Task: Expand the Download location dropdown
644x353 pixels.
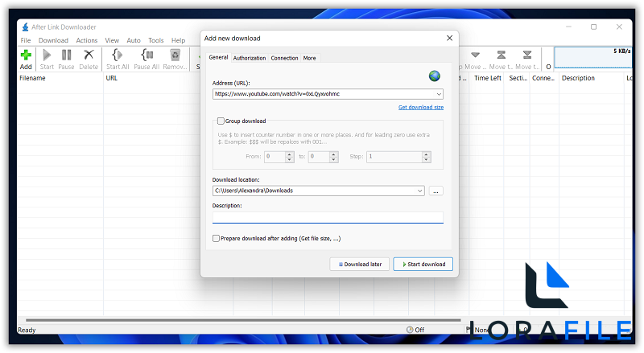Action: pyautogui.click(x=419, y=191)
